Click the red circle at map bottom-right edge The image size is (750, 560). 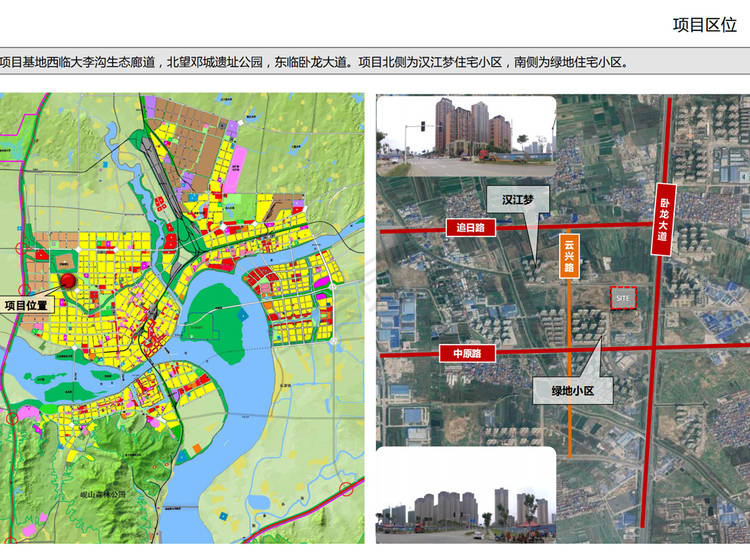click(346, 489)
